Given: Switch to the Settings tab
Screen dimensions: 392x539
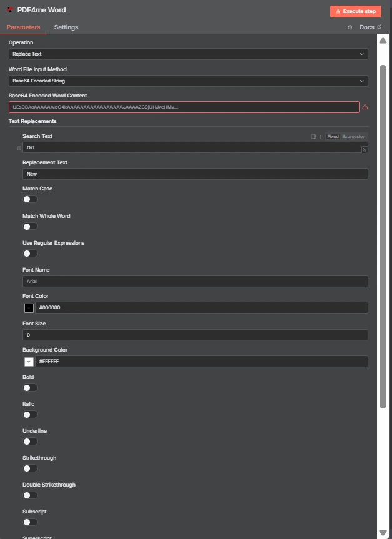Looking at the screenshot, I should click(66, 27).
